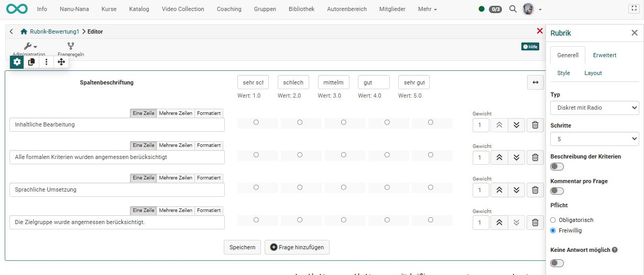Enable 'Kommentar pro Frage' switch
The width and height of the screenshot is (644, 275).
(x=557, y=191)
